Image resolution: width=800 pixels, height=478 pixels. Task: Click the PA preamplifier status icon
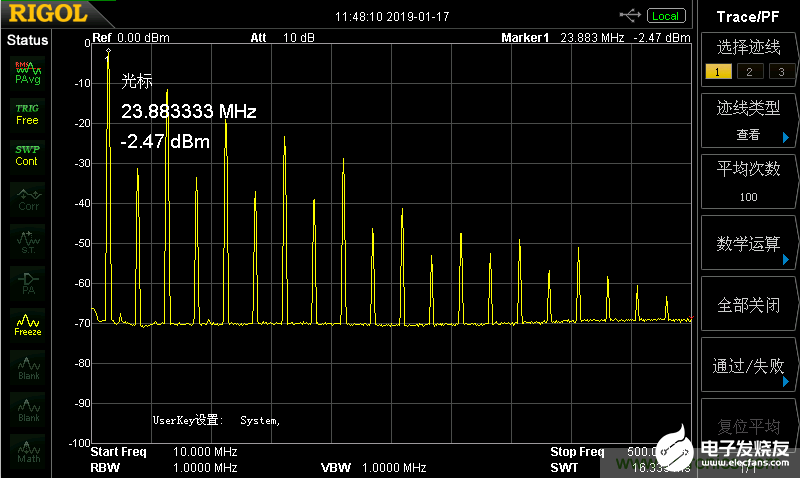27,283
